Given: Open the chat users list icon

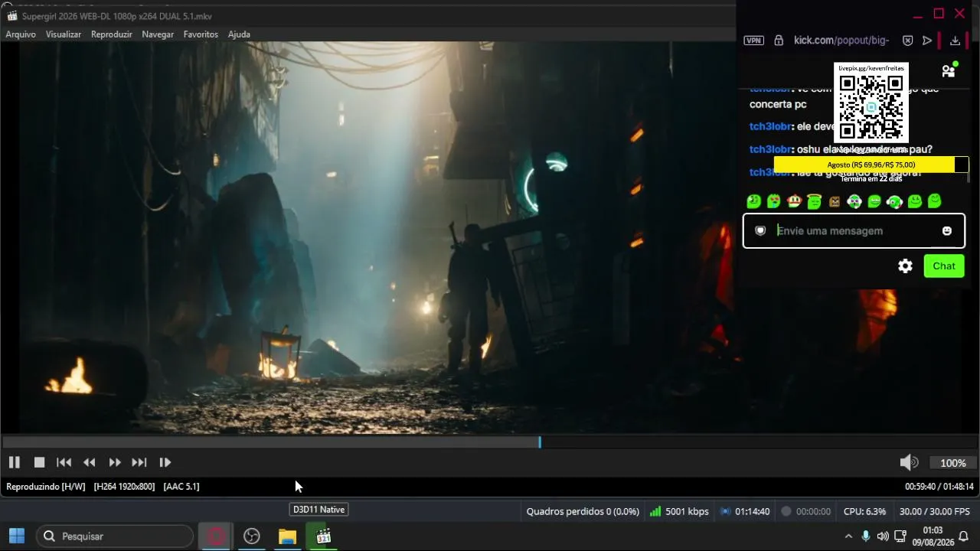Looking at the screenshot, I should (949, 71).
